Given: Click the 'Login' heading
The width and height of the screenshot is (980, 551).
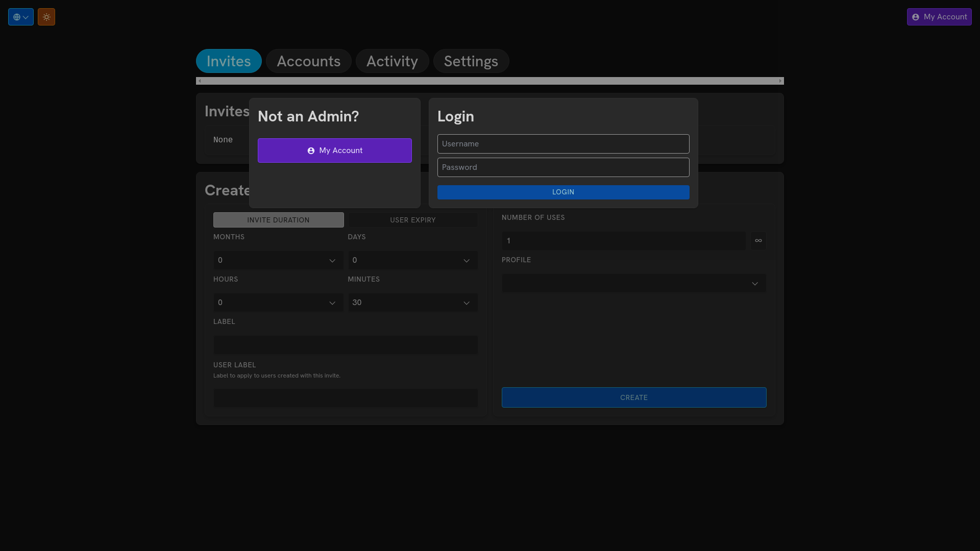Looking at the screenshot, I should (x=456, y=116).
